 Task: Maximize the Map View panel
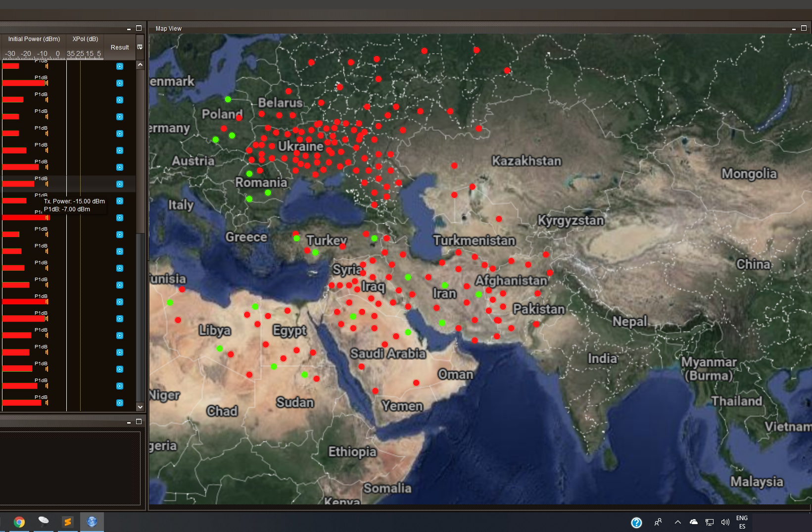(804, 28)
